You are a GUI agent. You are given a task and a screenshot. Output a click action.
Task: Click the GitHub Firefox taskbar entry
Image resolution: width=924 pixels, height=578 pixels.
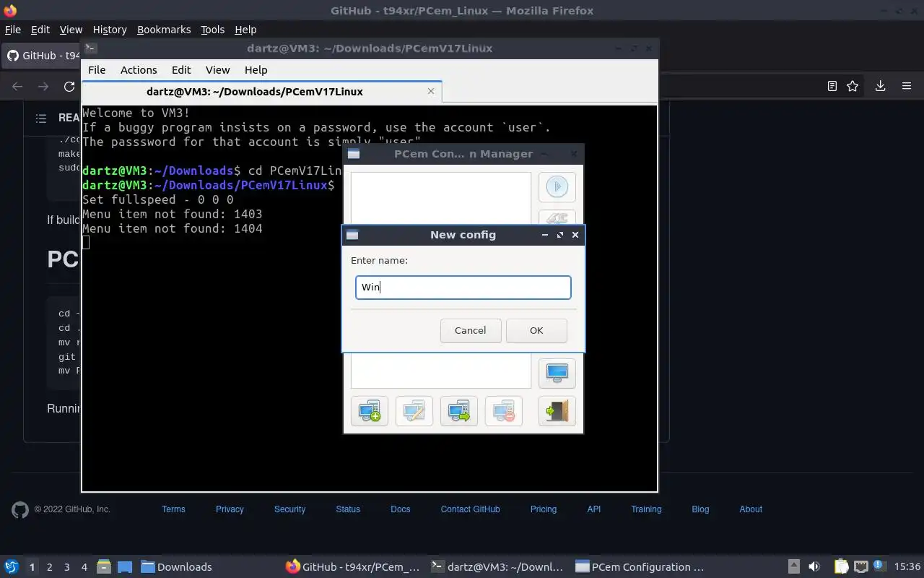[x=353, y=567]
